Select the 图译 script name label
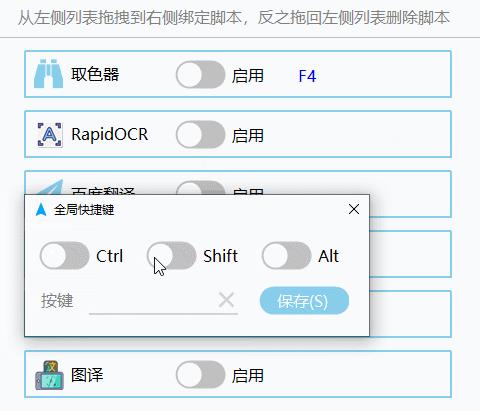This screenshot has height=411, width=480. (x=87, y=375)
